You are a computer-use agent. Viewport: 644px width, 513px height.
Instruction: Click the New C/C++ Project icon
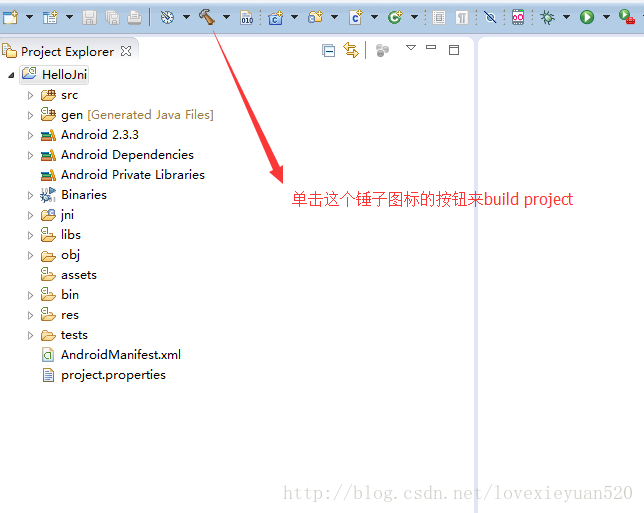coord(275,17)
